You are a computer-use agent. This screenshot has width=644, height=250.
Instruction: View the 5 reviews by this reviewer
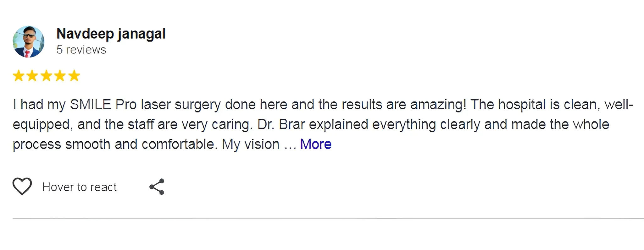(x=81, y=49)
